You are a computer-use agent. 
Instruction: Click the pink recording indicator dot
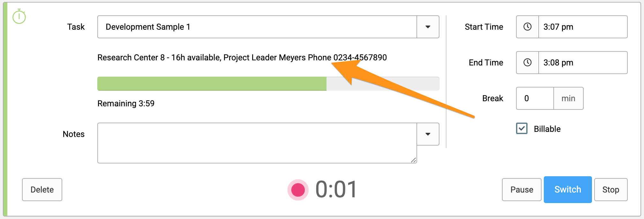pyautogui.click(x=298, y=190)
